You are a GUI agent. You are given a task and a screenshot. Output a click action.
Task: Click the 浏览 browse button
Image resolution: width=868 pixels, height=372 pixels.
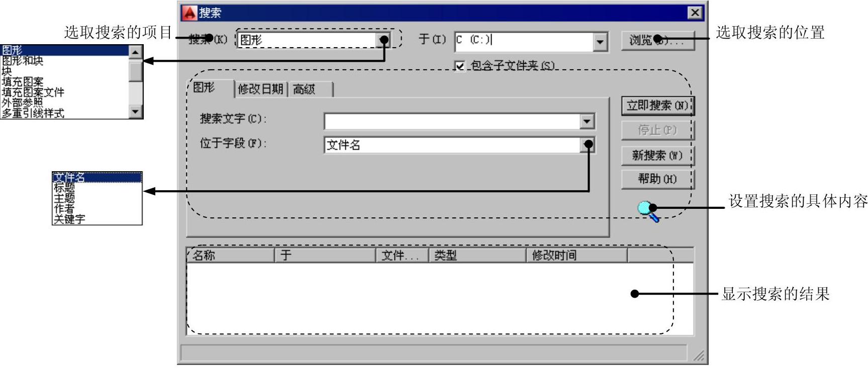pos(658,41)
